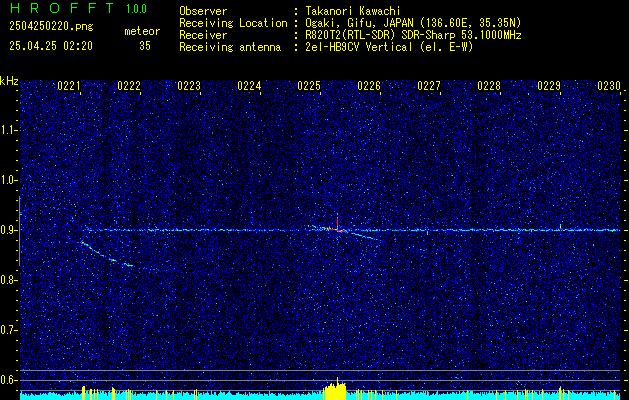Click the 1.0 kHz axis label
The height and width of the screenshot is (400, 629).
(9, 181)
